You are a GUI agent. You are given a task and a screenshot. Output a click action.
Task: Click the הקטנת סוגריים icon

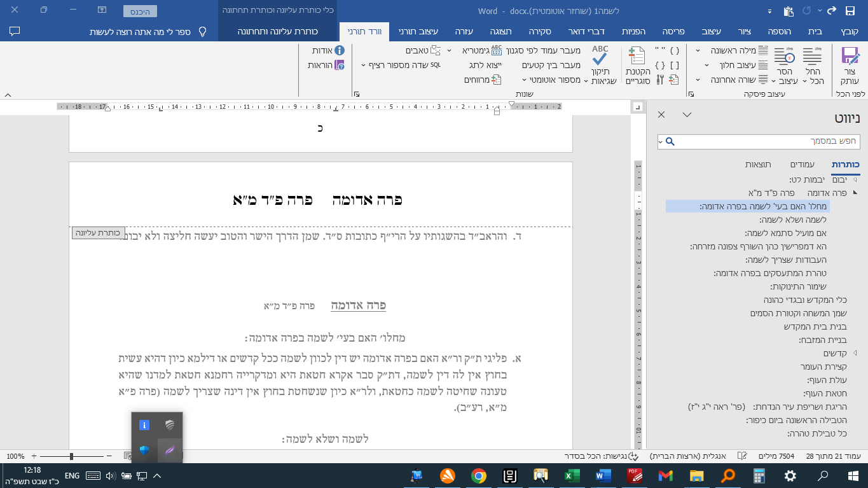tap(636, 56)
